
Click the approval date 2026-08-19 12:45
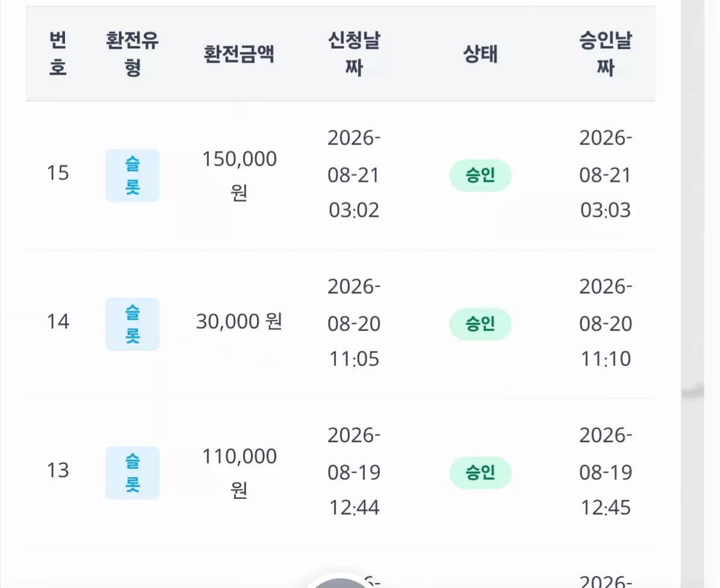click(x=606, y=471)
